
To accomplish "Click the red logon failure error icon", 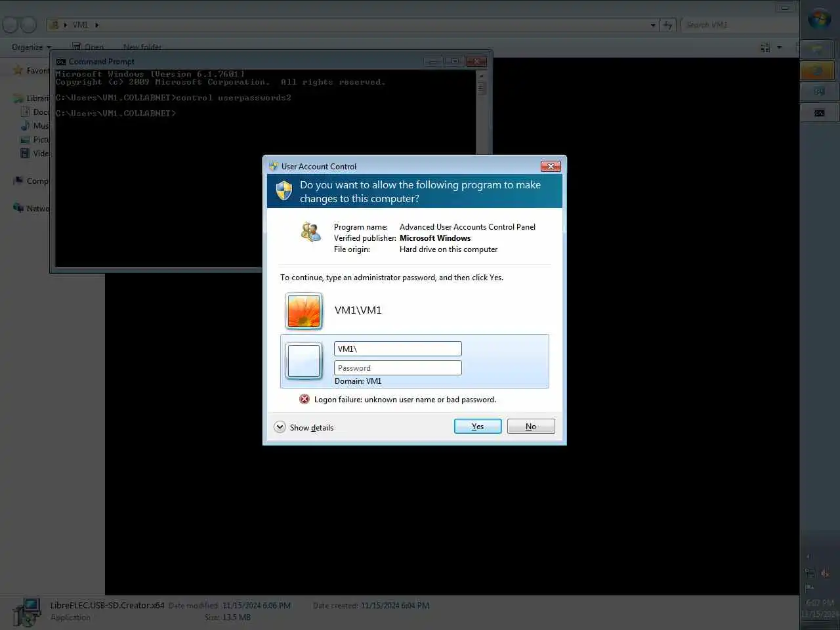I will click(x=304, y=399).
